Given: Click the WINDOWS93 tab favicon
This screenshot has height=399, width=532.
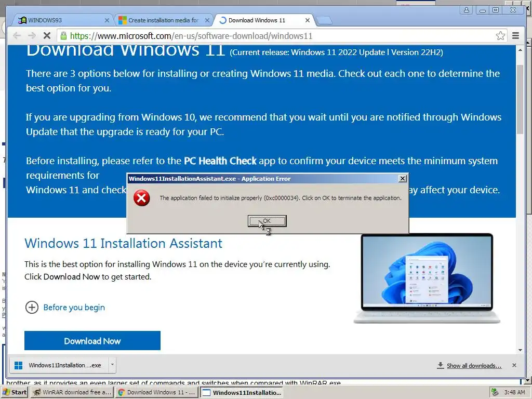Looking at the screenshot, I should pos(22,20).
